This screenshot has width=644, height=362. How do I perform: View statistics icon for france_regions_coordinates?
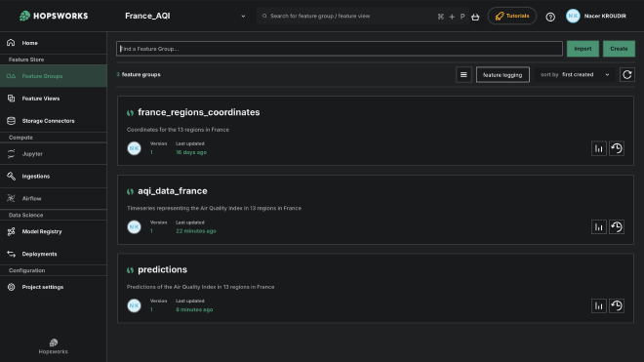coord(599,148)
